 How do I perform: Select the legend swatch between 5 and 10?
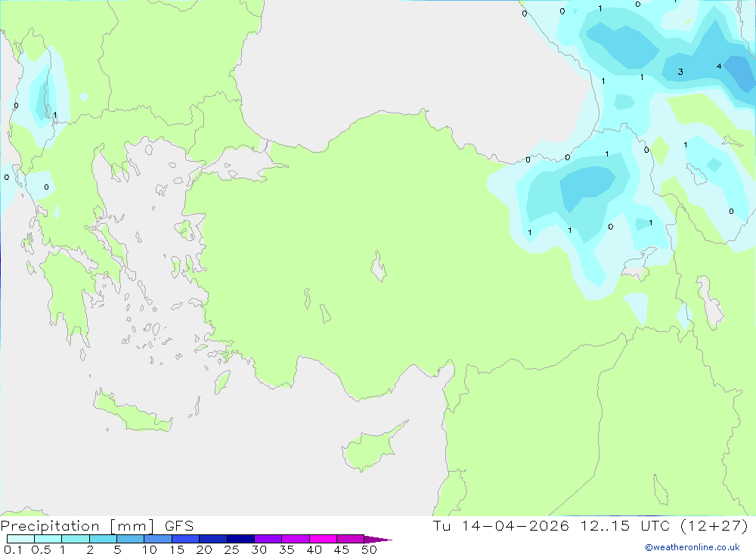coord(131,539)
